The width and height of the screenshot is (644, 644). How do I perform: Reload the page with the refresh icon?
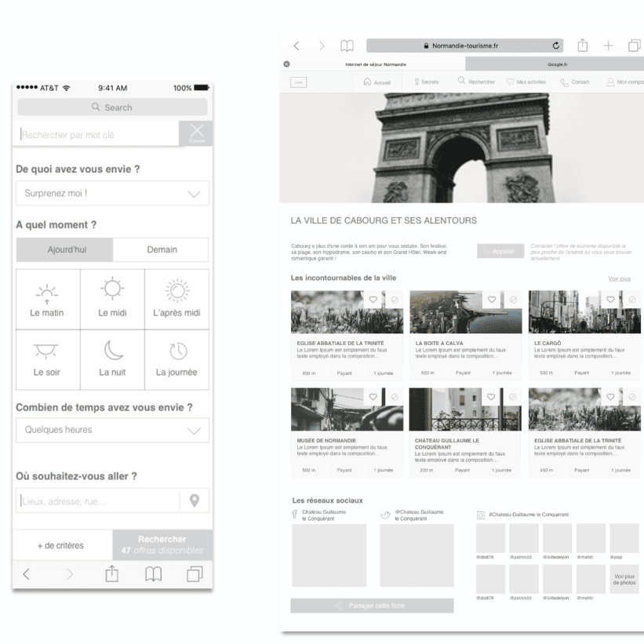tap(558, 46)
